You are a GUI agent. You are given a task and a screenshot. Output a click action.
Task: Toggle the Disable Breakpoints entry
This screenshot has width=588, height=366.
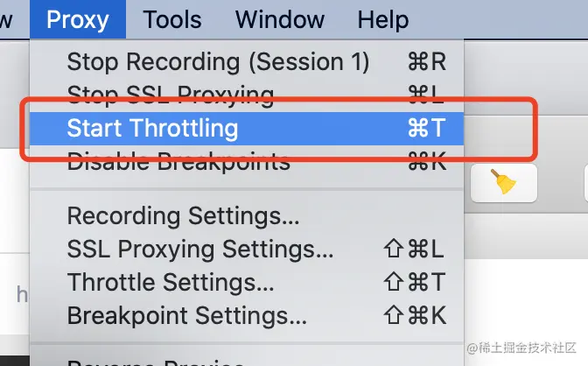(247, 161)
